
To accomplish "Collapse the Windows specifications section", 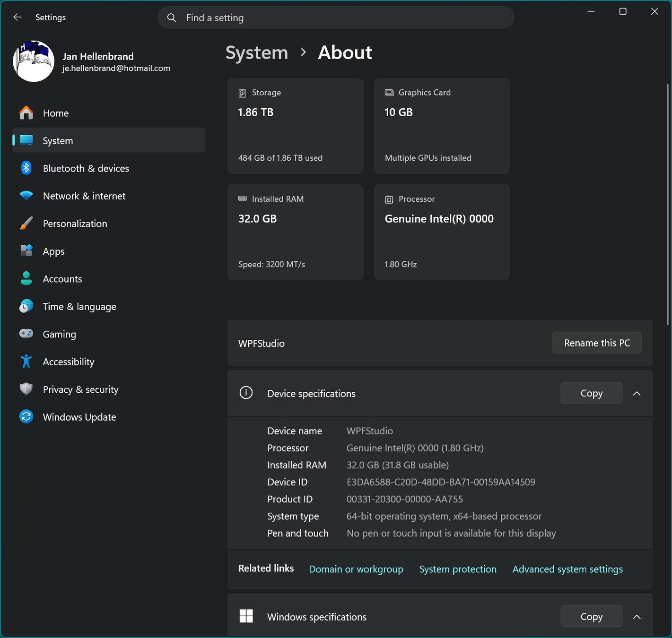I will [637, 617].
